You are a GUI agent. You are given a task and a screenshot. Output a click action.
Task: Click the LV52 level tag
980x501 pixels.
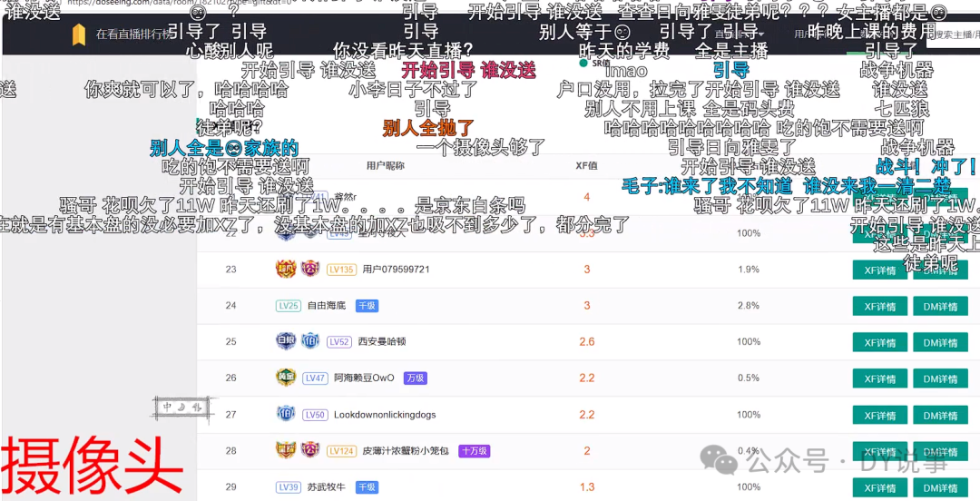click(x=339, y=342)
